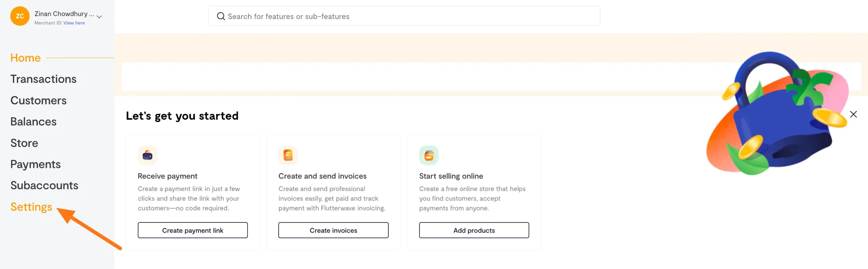Click Add products button

(x=474, y=230)
